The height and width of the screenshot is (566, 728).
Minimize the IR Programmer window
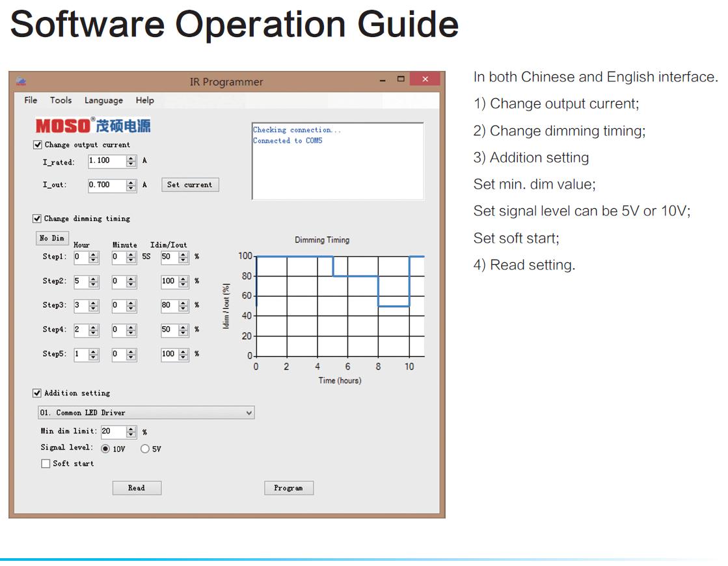tap(383, 80)
